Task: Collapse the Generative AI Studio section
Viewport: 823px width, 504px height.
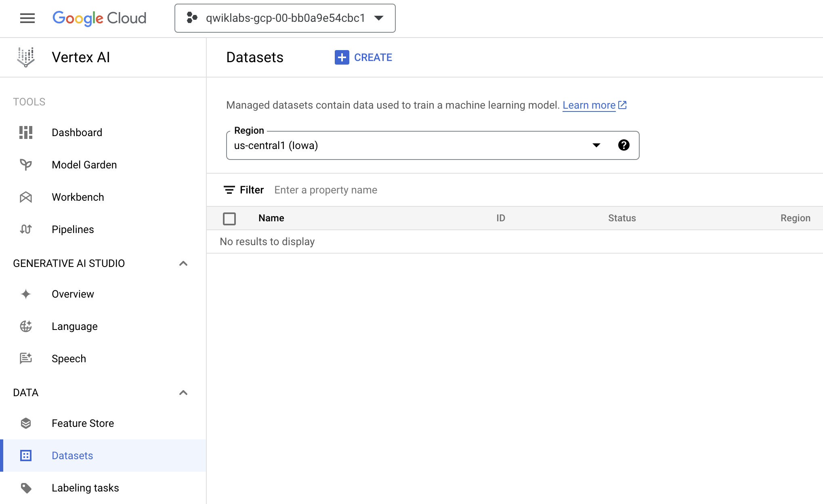Action: click(x=183, y=263)
